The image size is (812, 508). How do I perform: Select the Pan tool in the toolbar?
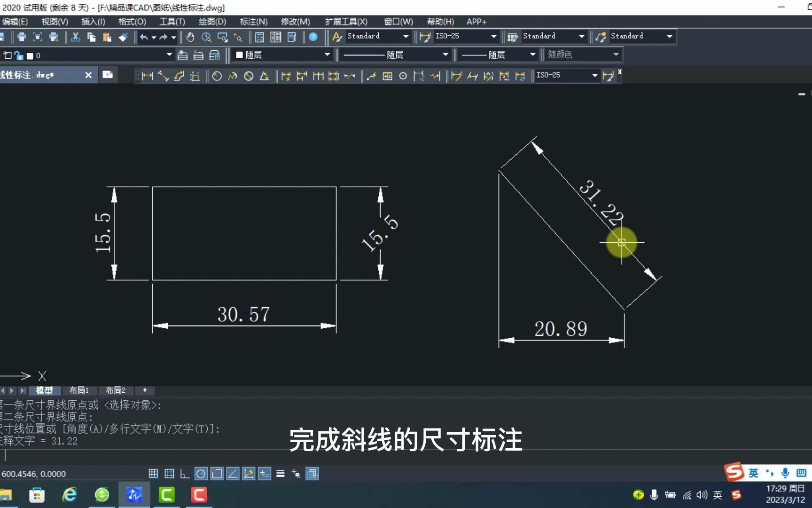(190, 37)
